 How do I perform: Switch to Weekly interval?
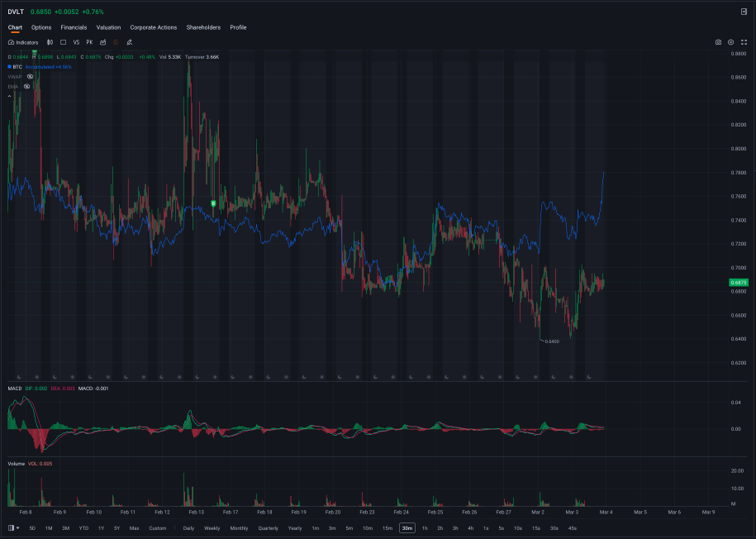coord(212,528)
